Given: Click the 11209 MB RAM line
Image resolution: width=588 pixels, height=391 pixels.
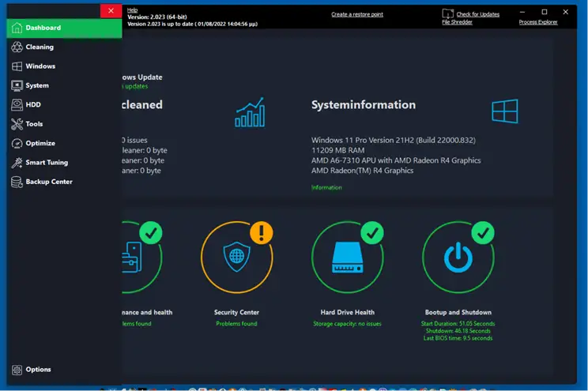Looking at the screenshot, I should pos(338,150).
